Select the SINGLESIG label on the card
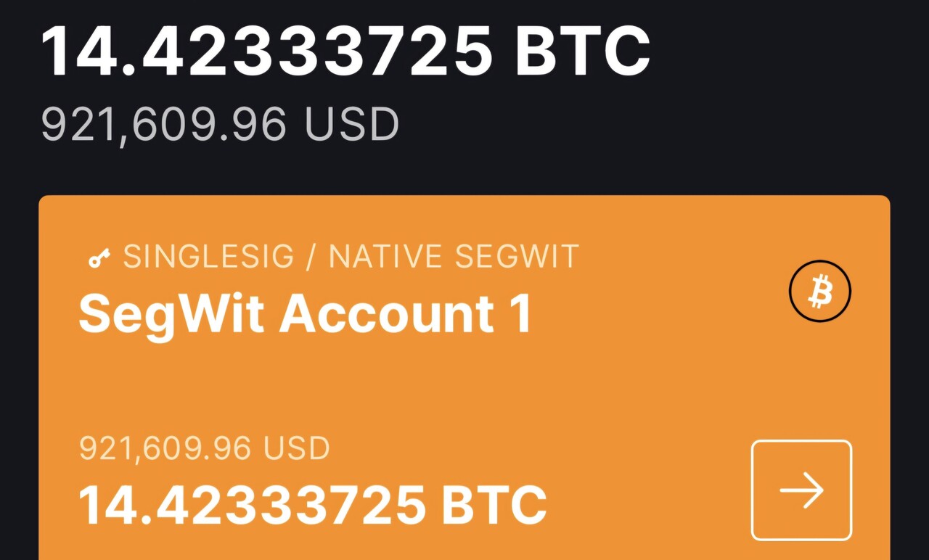 click(208, 257)
